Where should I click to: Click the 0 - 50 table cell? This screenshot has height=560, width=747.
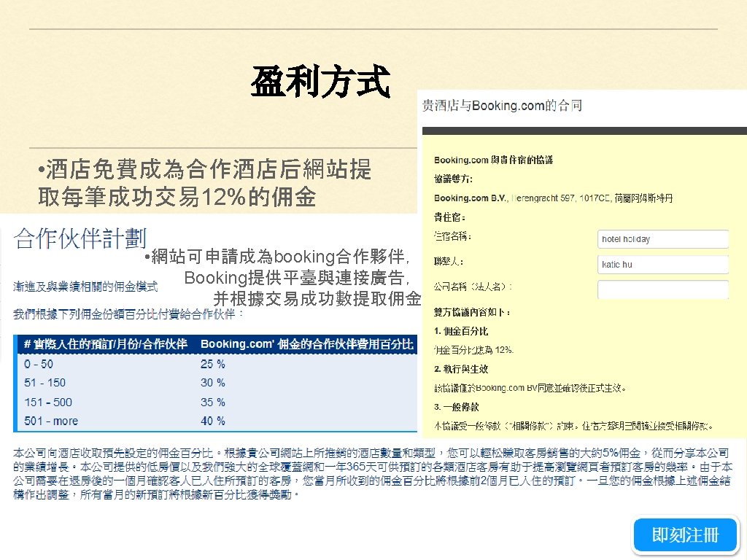(x=39, y=365)
